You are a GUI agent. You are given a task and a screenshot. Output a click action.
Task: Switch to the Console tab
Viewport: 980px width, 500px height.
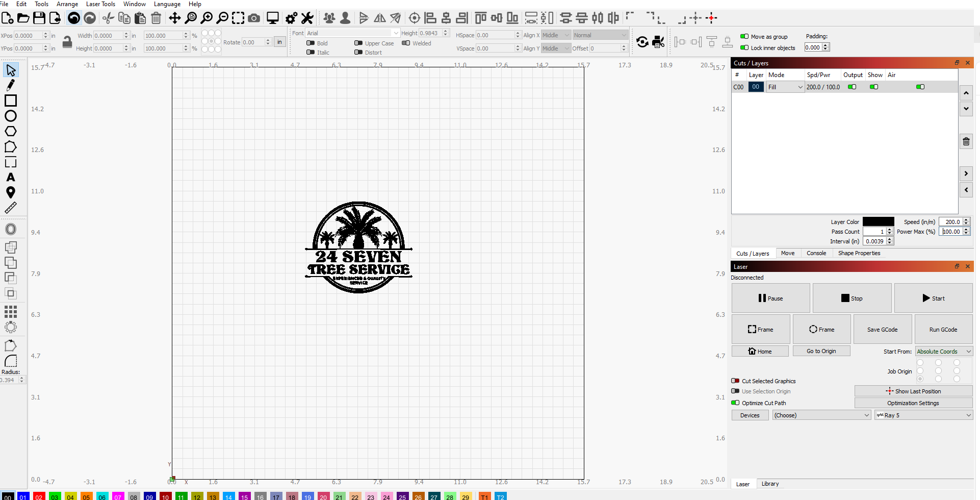coord(816,253)
